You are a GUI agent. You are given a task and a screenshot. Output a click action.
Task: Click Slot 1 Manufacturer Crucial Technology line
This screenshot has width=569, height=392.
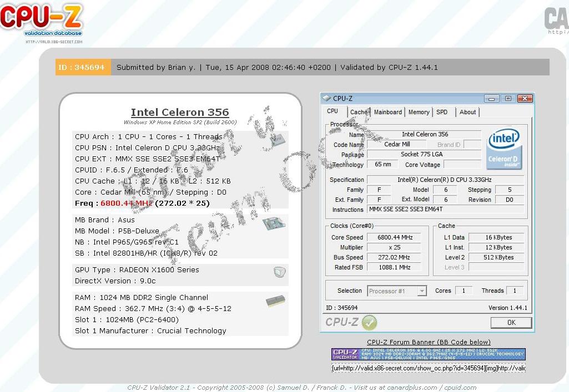150,331
